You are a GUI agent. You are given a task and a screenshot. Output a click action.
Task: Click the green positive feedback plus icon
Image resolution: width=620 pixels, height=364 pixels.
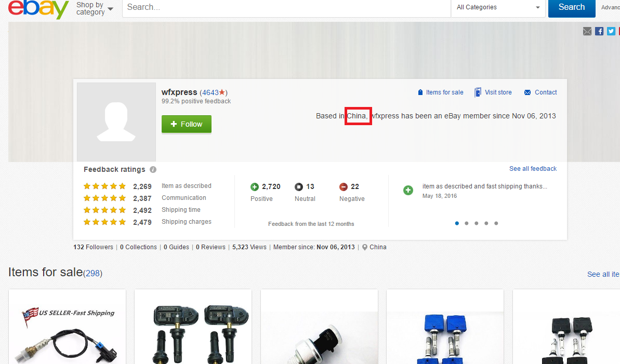point(255,187)
